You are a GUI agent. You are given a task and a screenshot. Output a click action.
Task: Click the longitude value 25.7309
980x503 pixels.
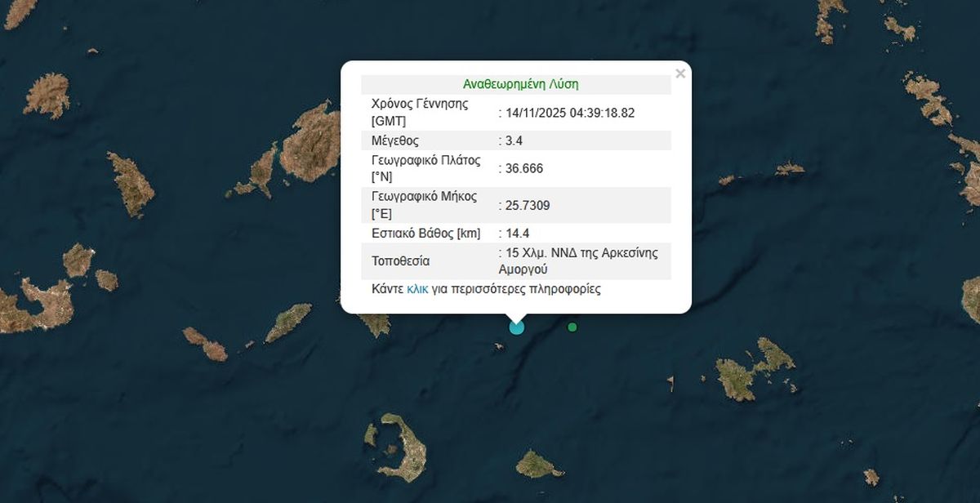pos(528,206)
